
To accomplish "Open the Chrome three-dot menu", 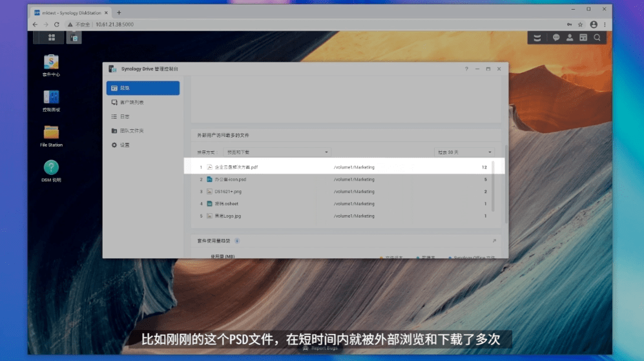I will [x=605, y=25].
